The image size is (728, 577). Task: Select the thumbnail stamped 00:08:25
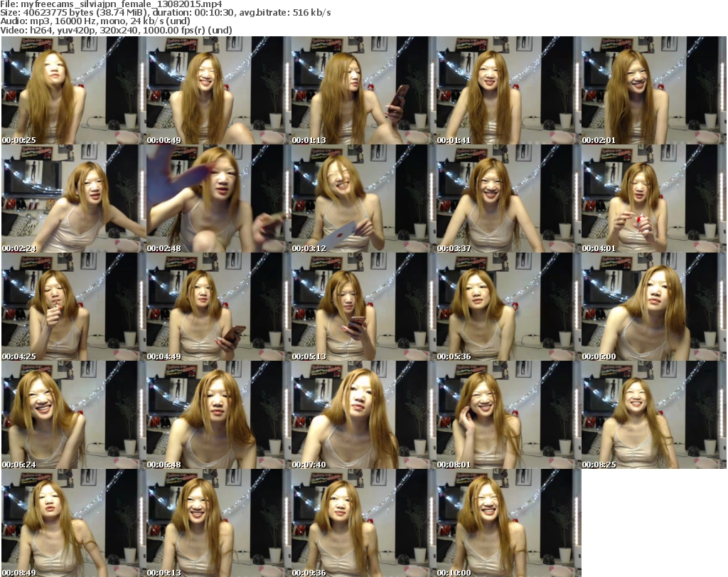coord(654,415)
